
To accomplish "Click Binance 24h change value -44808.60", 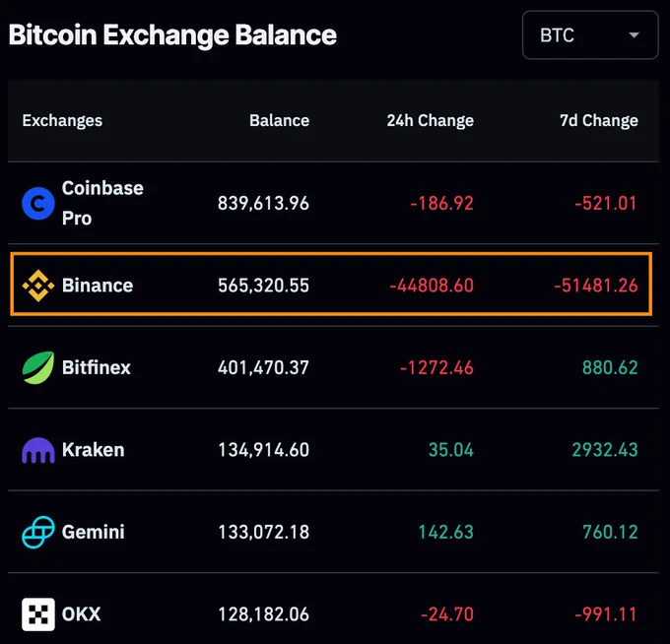I will coord(432,286).
